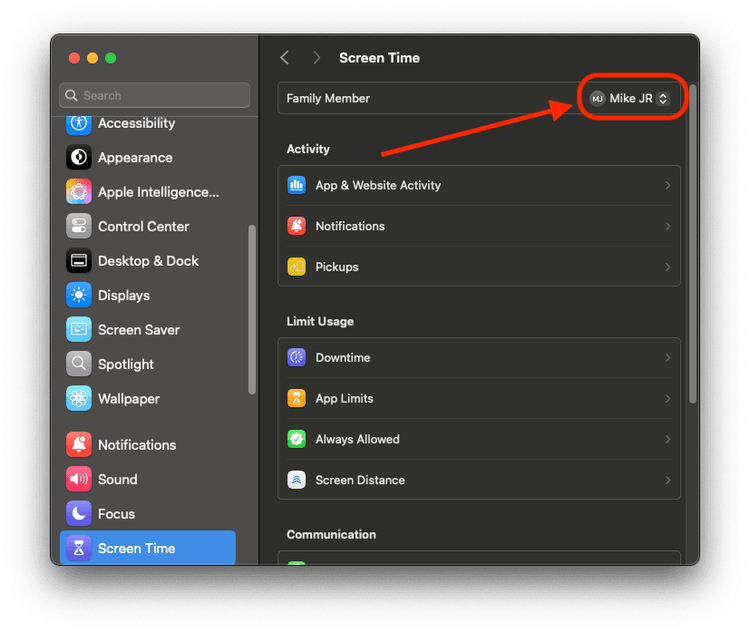Screen dimensions: 750x632
Task: Click the up-down stepper arrows beside Mike JR
Action: pos(663,99)
